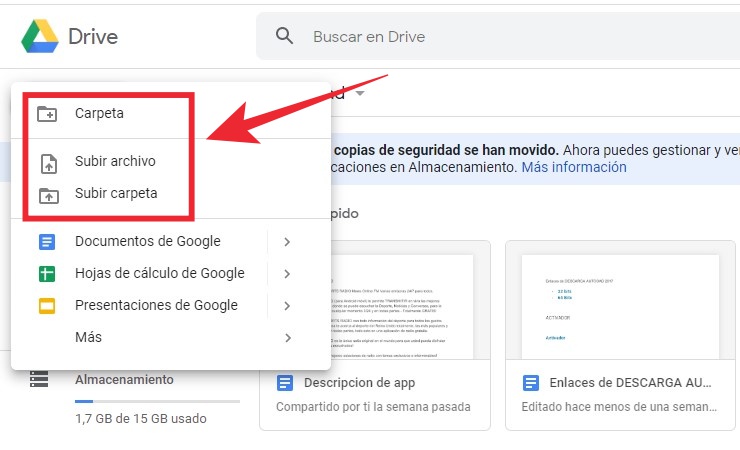Click the new folder icon beside Carpeta
Screen dimensions: 740x450
tap(47, 114)
